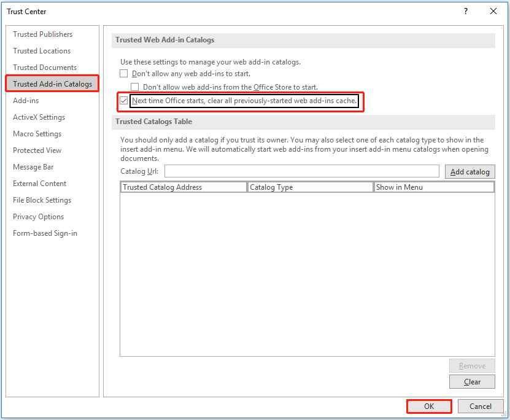Check Don't allow Office Store add-ins box
510x420 pixels.
pos(134,87)
